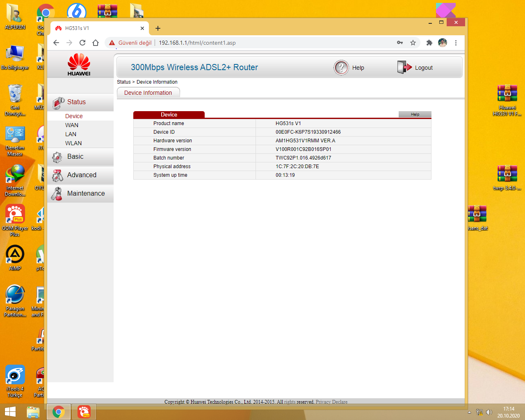Click the Windows Start button
Screen dimensions: 525x420
10,412
